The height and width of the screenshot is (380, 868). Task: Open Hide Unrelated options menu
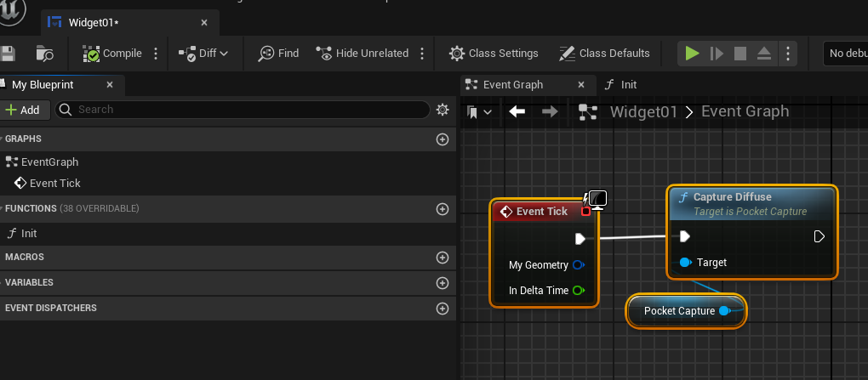click(422, 54)
